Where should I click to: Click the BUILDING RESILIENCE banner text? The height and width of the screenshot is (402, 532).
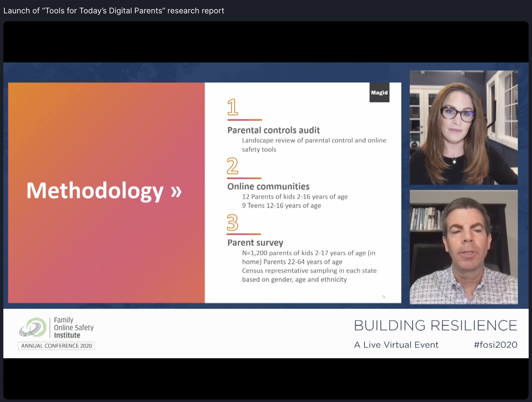coord(435,325)
